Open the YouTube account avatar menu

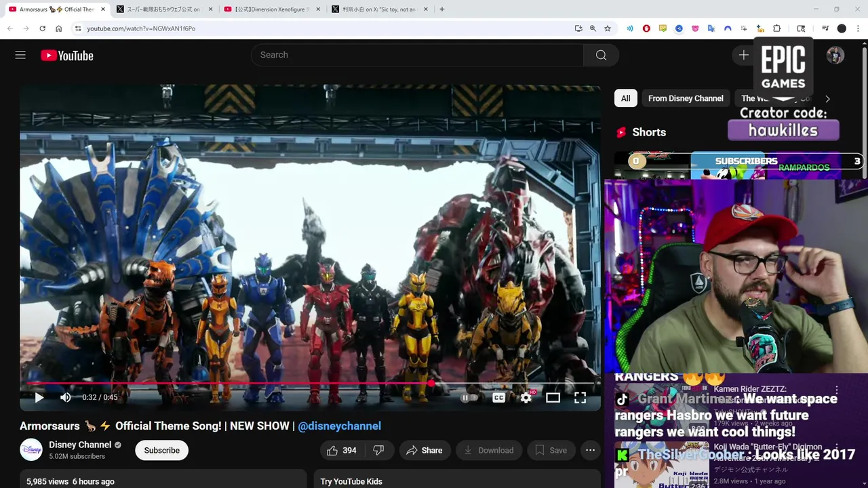tap(835, 55)
